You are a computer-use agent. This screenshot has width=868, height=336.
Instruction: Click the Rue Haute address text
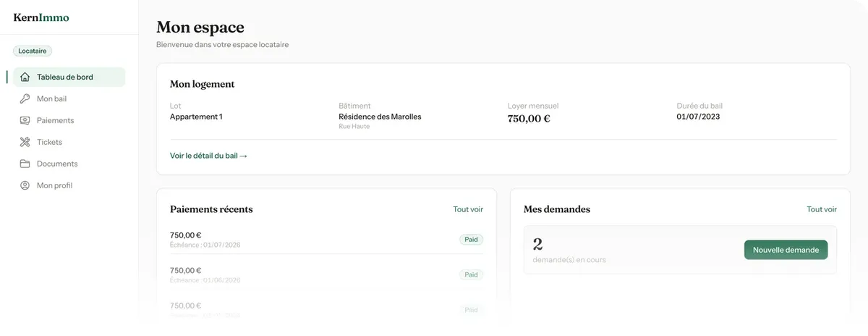pos(354,127)
